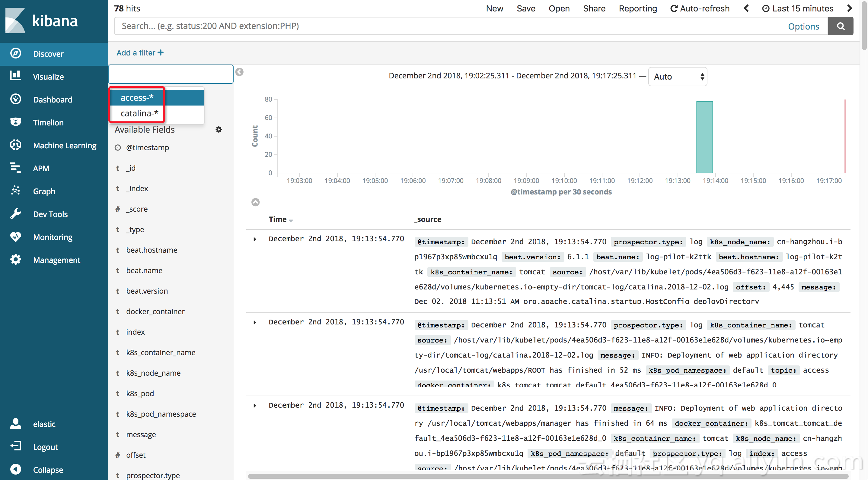Open the Last 15 minutes time picker
This screenshot has height=480, width=868.
(x=798, y=8)
